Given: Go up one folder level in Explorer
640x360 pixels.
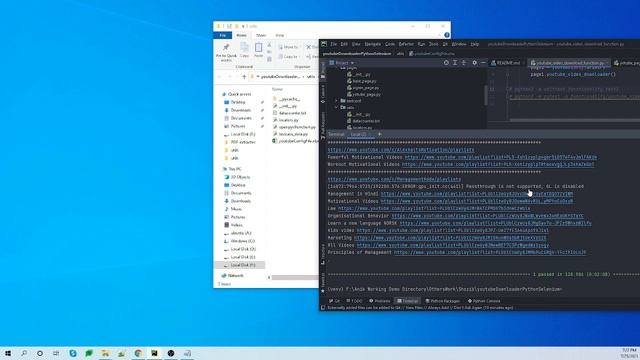Looking at the screenshot, I should (244, 77).
